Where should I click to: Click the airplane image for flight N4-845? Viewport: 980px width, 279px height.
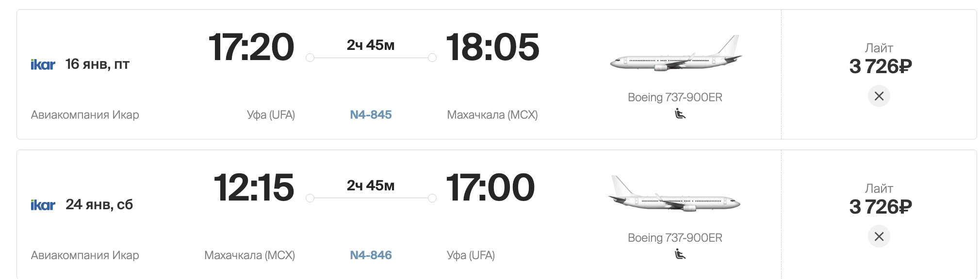(x=676, y=54)
